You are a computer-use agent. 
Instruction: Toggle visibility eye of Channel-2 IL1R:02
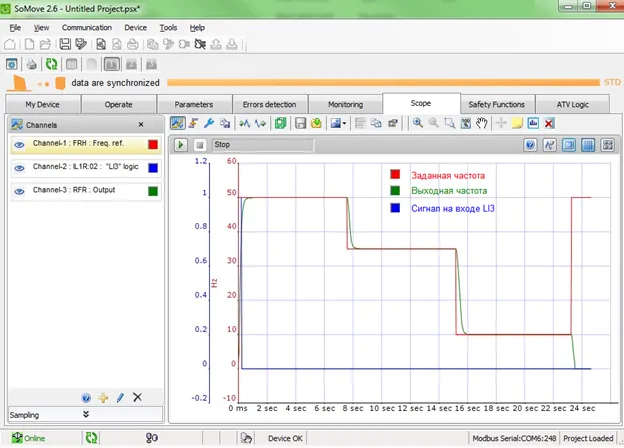click(19, 167)
